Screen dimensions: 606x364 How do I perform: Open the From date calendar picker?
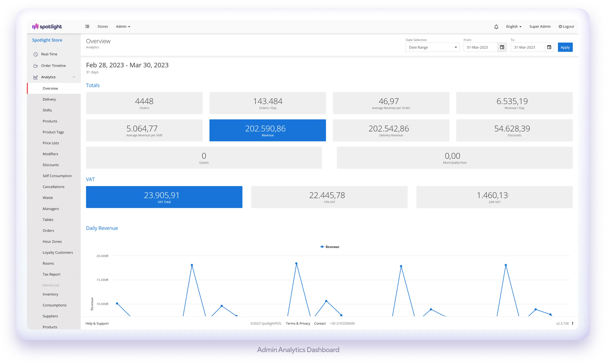click(502, 47)
